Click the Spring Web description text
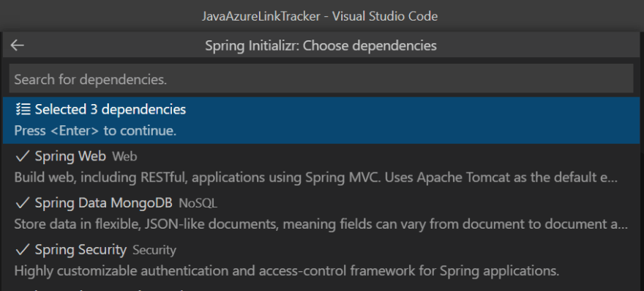 tap(316, 177)
